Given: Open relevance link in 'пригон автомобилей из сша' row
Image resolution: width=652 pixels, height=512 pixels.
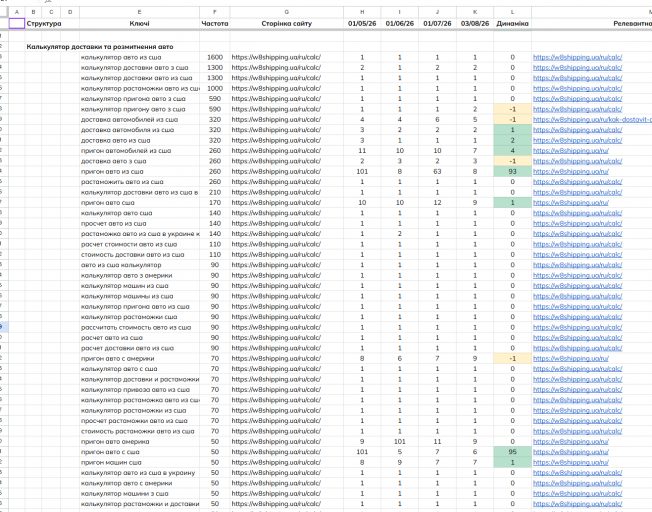Looking at the screenshot, I should pyautogui.click(x=570, y=151).
